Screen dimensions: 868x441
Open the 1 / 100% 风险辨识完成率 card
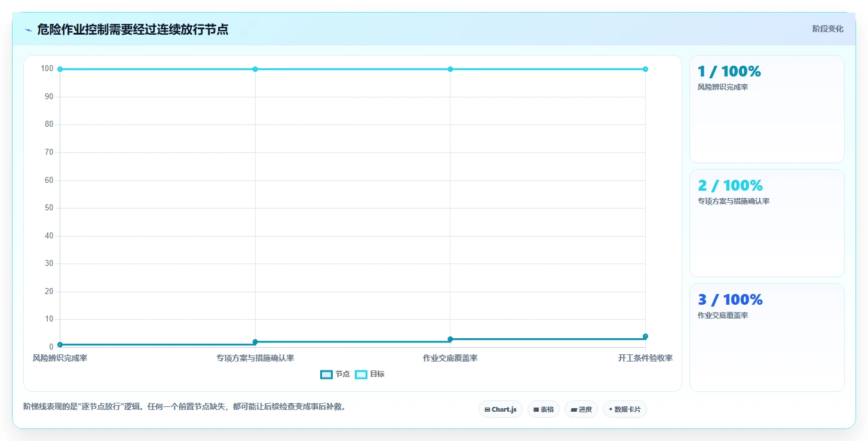tap(767, 109)
